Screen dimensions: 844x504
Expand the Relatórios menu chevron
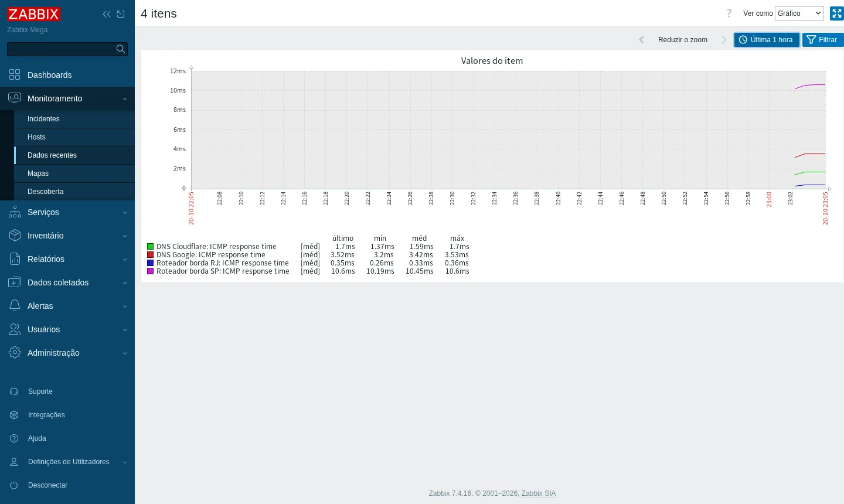[x=125, y=260]
